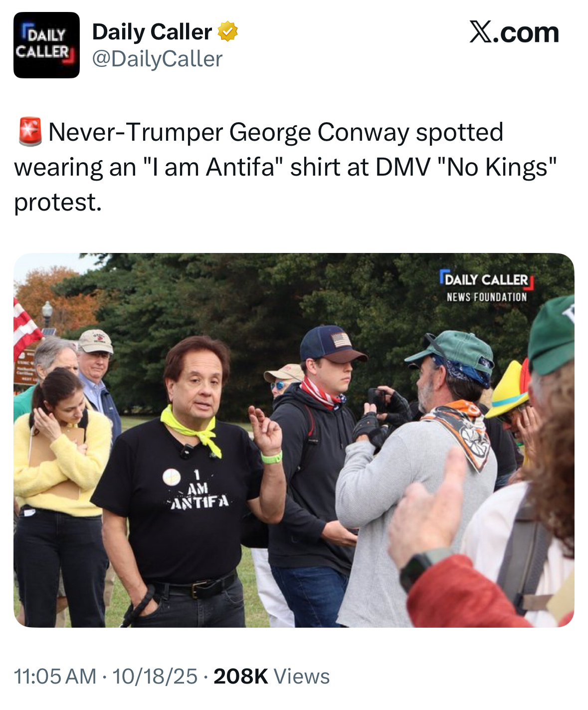The image size is (588, 710).
Task: View the 208K Views count
Action: tap(272, 677)
